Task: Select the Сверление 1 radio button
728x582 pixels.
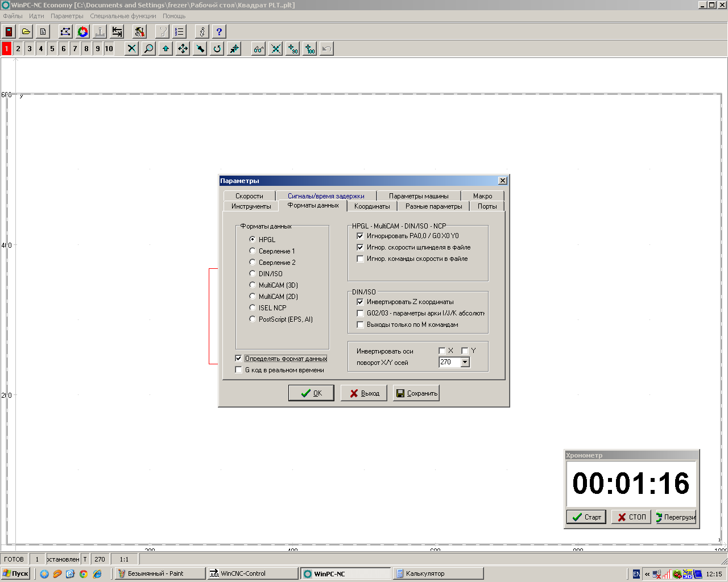Action: [x=253, y=251]
